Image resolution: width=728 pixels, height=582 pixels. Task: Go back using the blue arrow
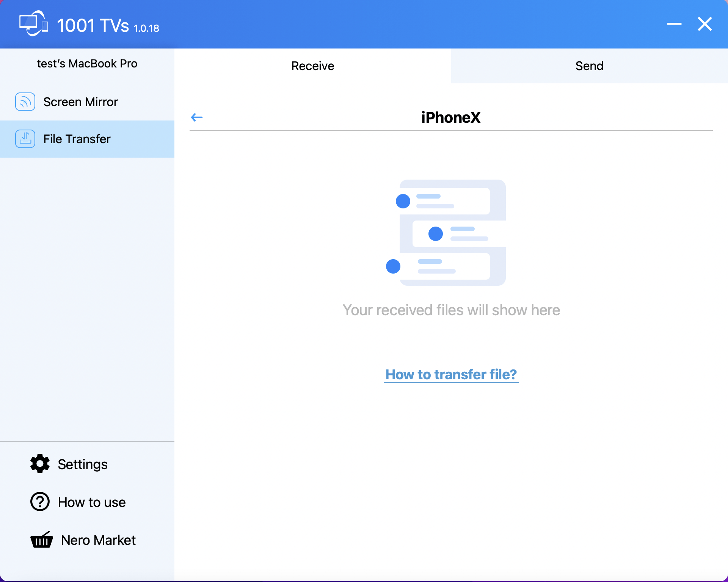tap(197, 117)
